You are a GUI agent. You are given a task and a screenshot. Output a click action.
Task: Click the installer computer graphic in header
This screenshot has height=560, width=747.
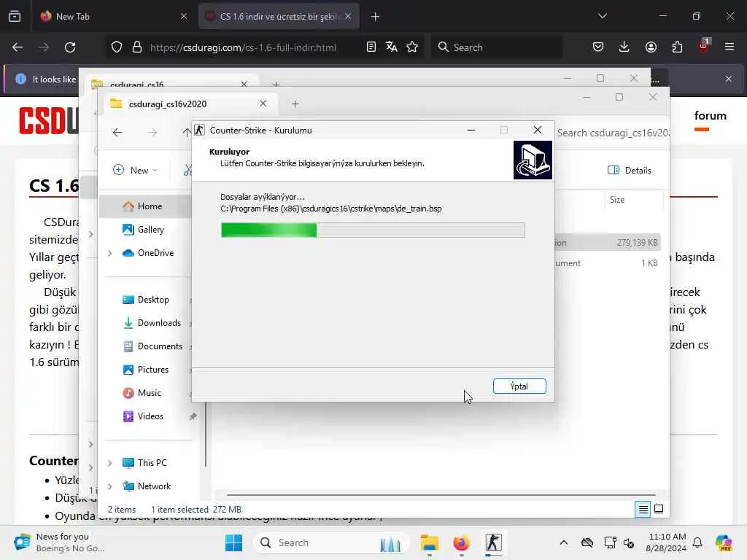[x=533, y=160]
